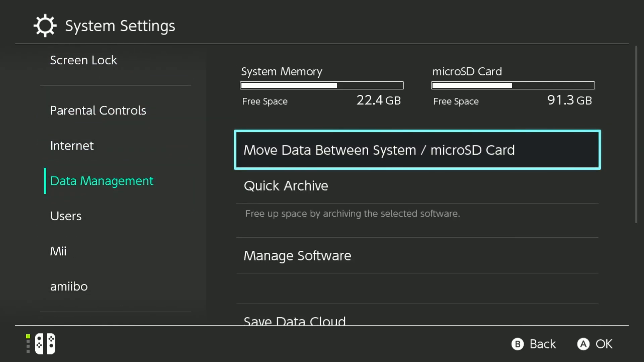This screenshot has width=644, height=362.
Task: Click the 91.3 GB free space value
Action: click(569, 100)
